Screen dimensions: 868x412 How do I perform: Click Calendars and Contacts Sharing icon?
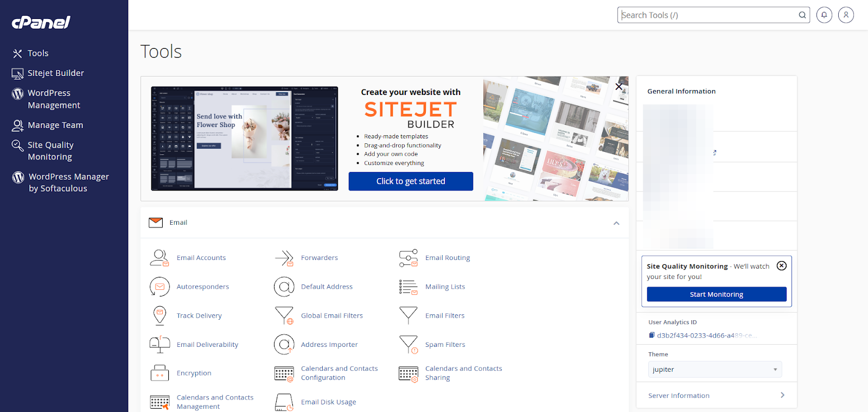409,373
